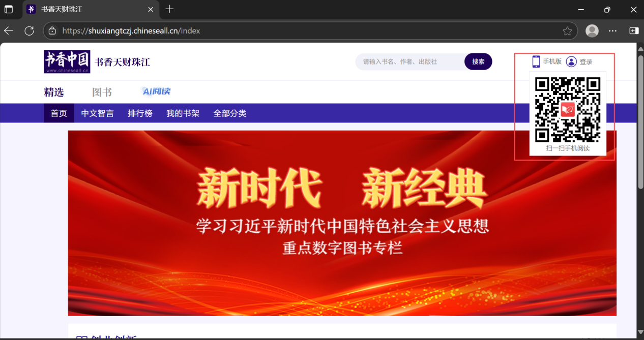
Task: Click the 登录 user icon
Action: coord(571,61)
